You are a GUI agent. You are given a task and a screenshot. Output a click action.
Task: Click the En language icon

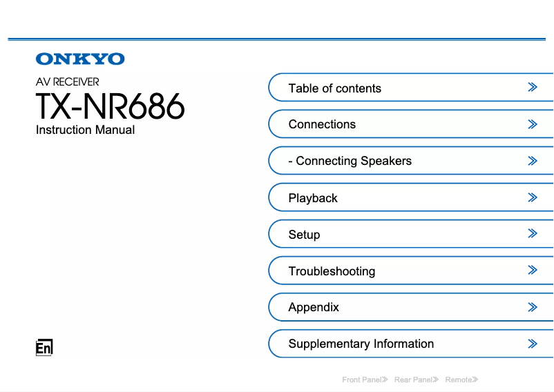point(44,348)
